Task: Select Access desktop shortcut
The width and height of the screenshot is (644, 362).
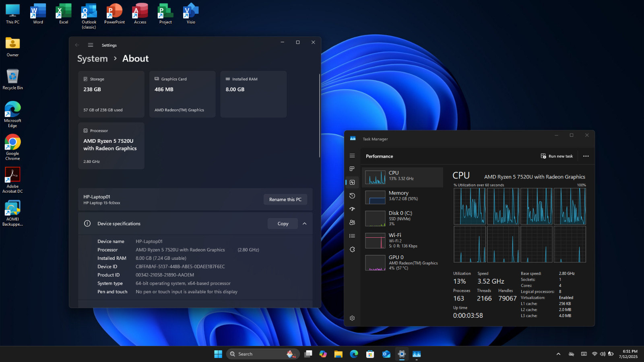Action: click(140, 14)
